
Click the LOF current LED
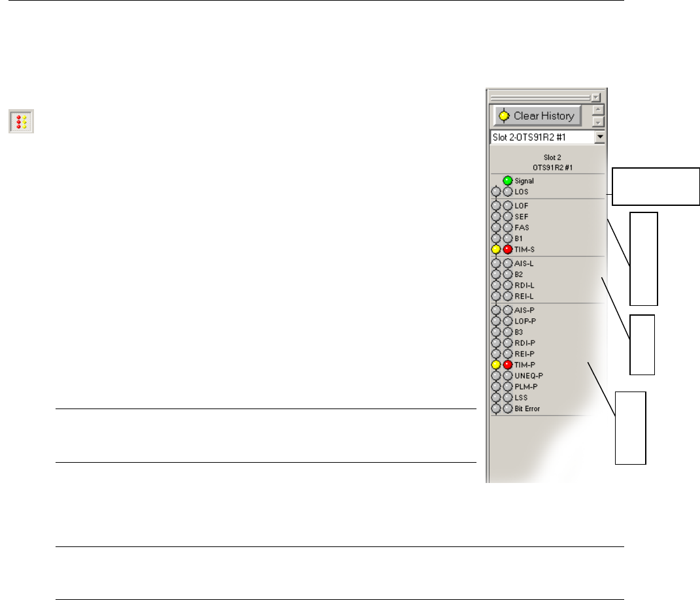[508, 206]
